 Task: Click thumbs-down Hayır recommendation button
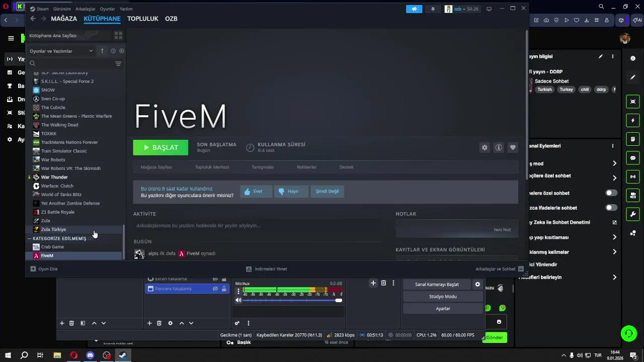(292, 191)
